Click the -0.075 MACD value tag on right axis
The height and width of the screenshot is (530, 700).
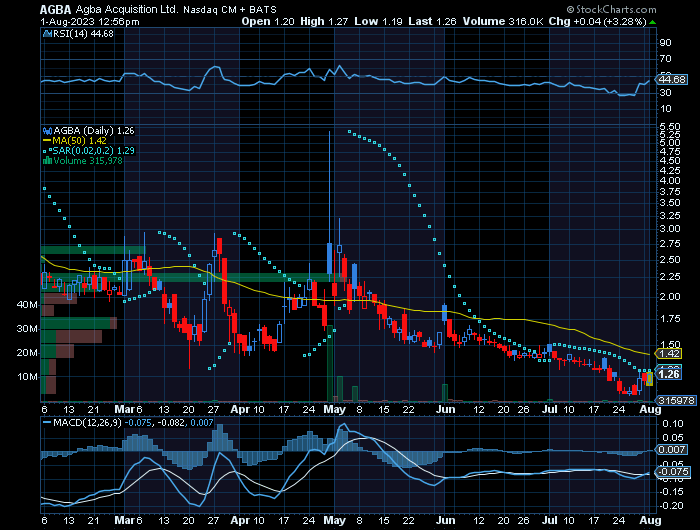[673, 472]
